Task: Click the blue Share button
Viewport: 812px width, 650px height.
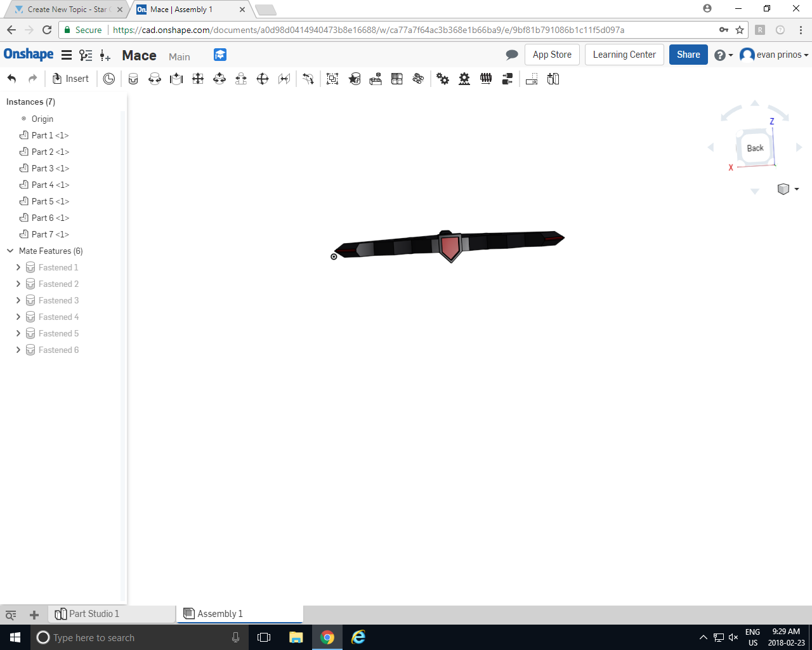Action: [x=688, y=55]
